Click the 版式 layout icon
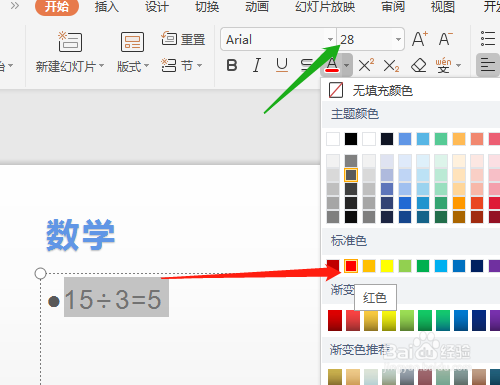The height and width of the screenshot is (385, 500). pyautogui.click(x=132, y=42)
